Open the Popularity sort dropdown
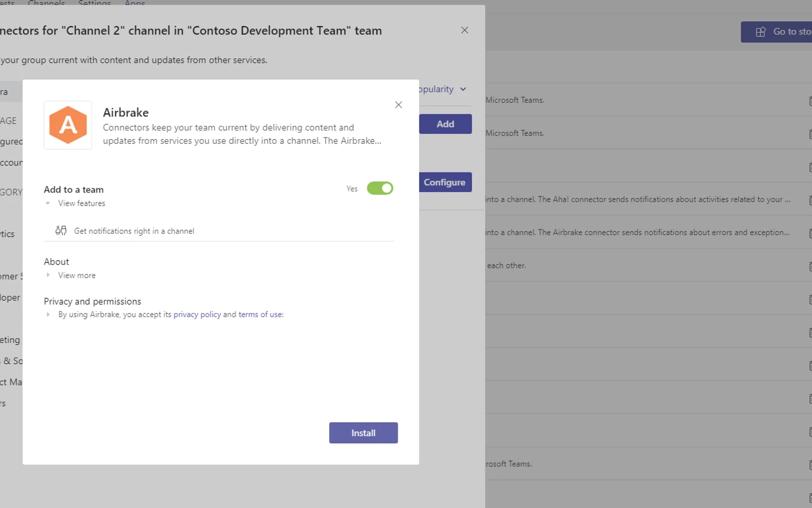 442,89
